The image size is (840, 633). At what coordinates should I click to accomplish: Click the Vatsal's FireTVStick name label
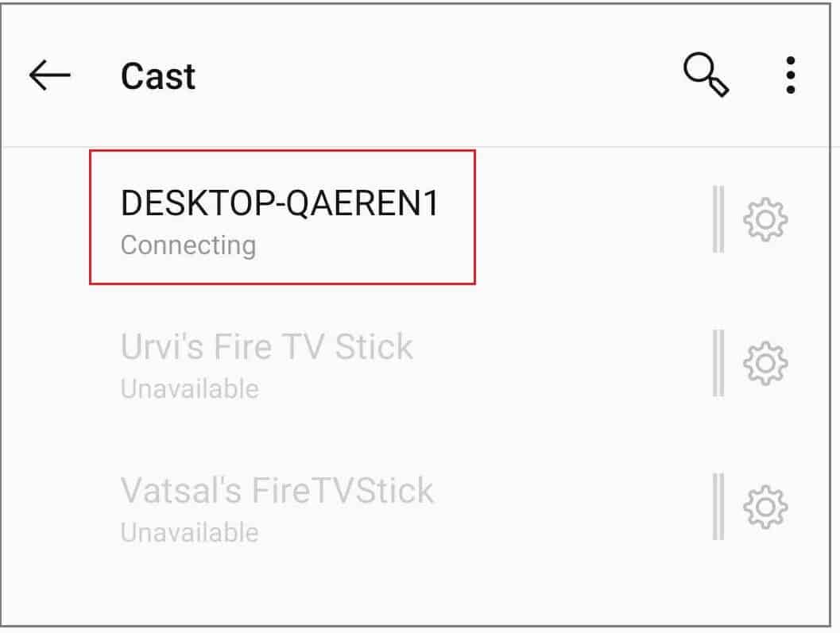277,491
